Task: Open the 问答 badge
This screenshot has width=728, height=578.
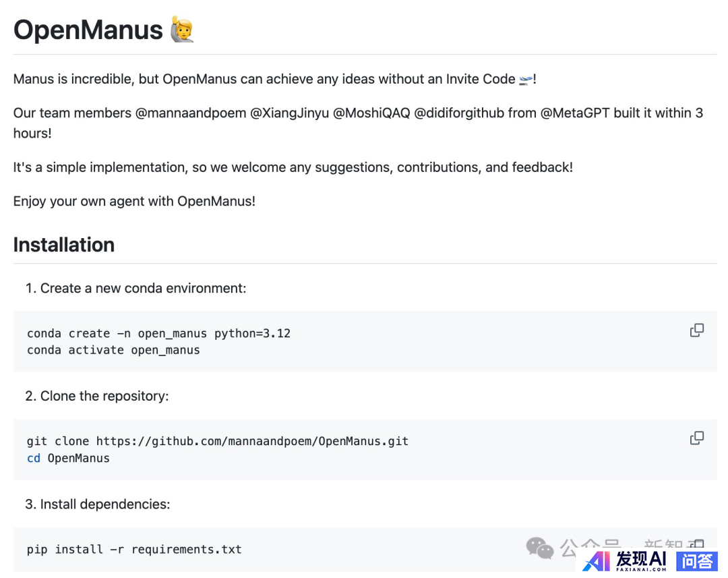Action: (x=696, y=560)
